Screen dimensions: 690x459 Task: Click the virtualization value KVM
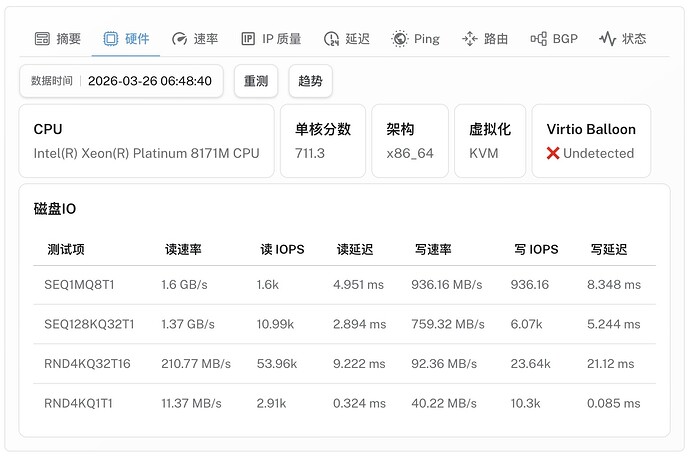pyautogui.click(x=484, y=153)
